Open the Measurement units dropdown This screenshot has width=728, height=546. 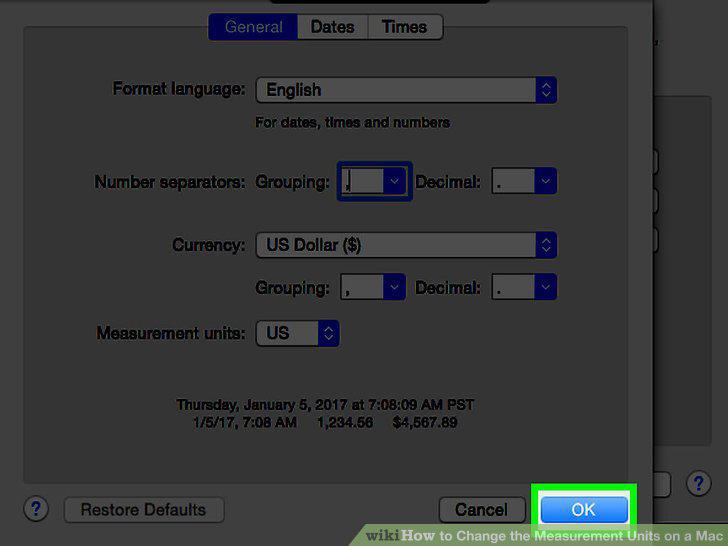click(298, 333)
